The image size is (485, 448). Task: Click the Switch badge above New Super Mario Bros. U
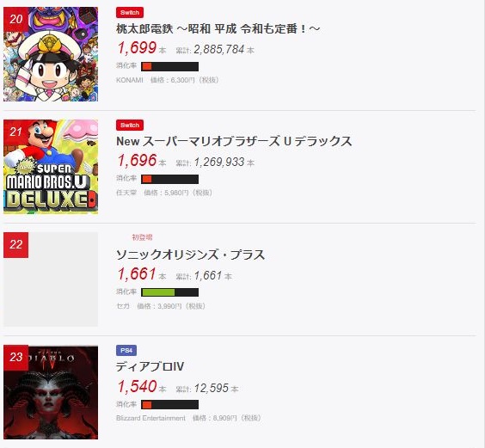pyautogui.click(x=130, y=126)
